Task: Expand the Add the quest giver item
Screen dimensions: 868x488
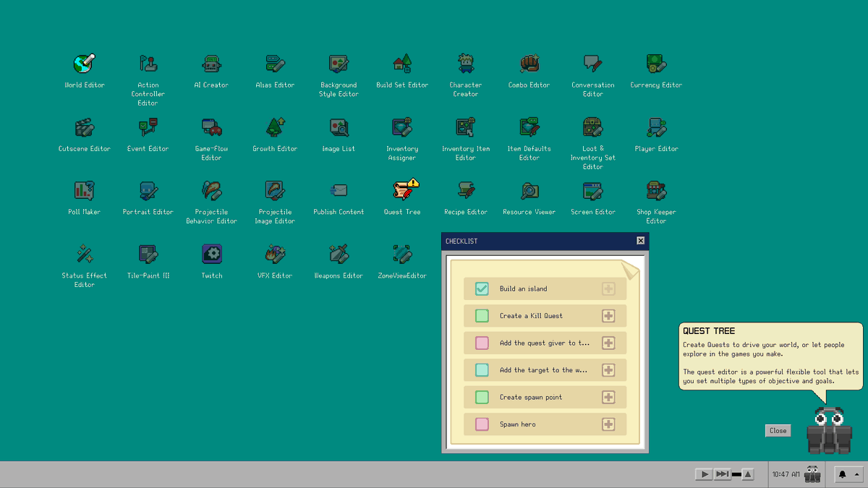Action: click(608, 343)
